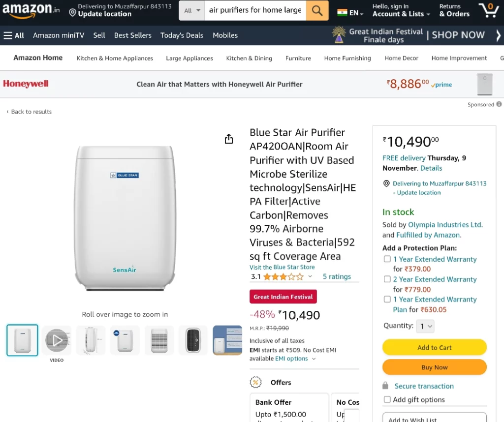Click the Sponsored info icon

499,104
